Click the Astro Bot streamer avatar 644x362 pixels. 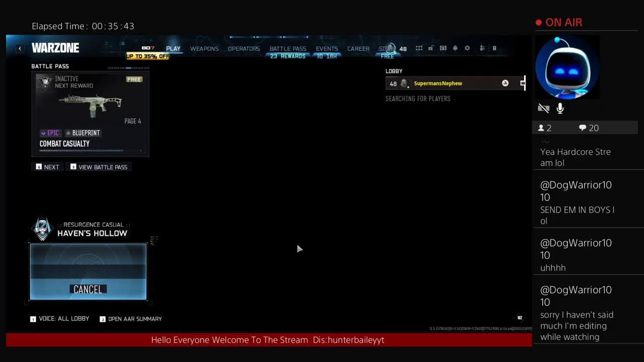click(567, 67)
